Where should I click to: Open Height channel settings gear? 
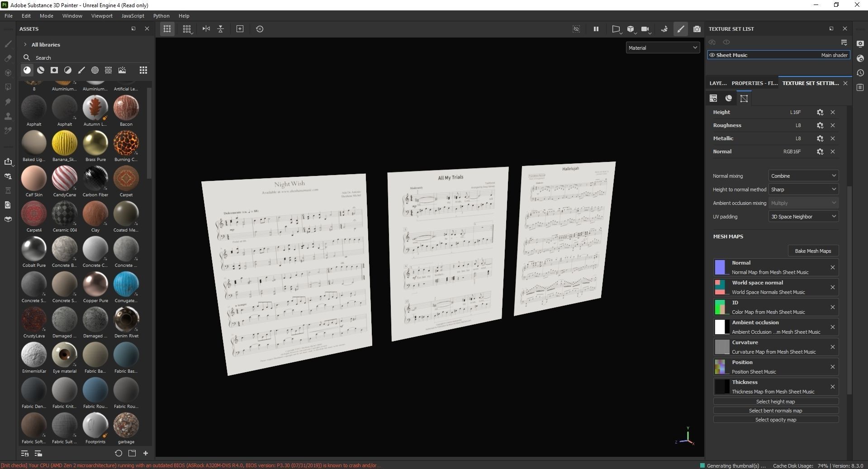point(820,112)
